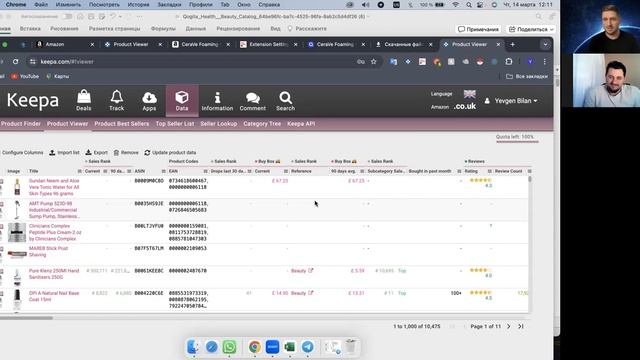Open Safari in the Dock

point(211,347)
